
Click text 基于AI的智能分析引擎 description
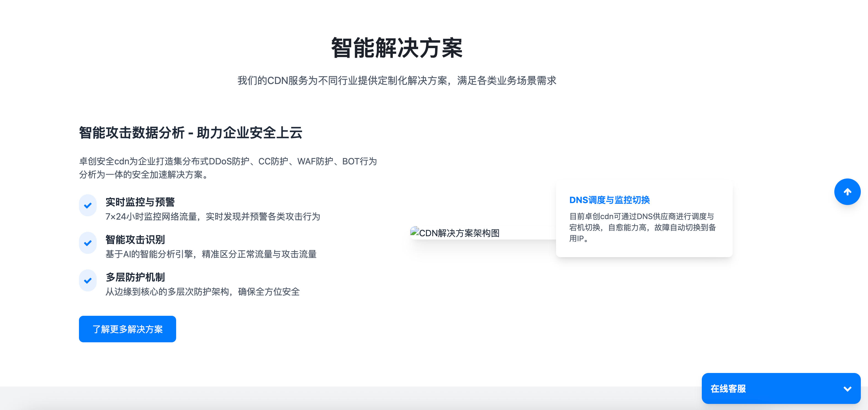211,254
